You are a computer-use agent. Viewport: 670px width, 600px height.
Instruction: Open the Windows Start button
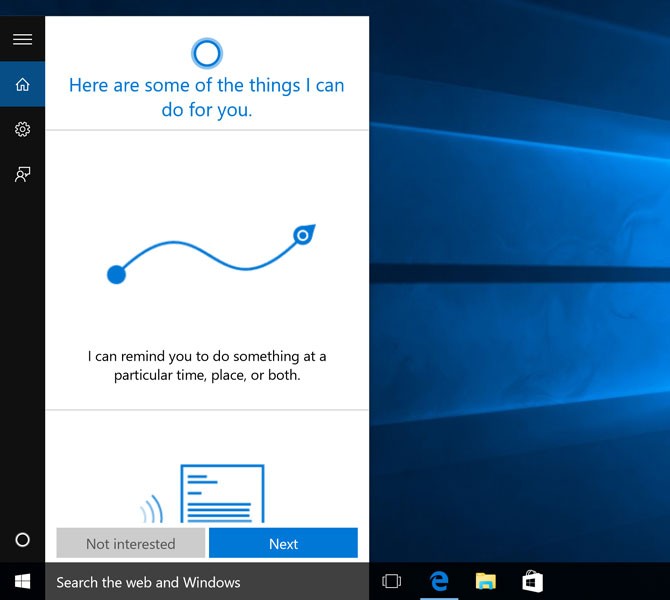click(x=22, y=581)
